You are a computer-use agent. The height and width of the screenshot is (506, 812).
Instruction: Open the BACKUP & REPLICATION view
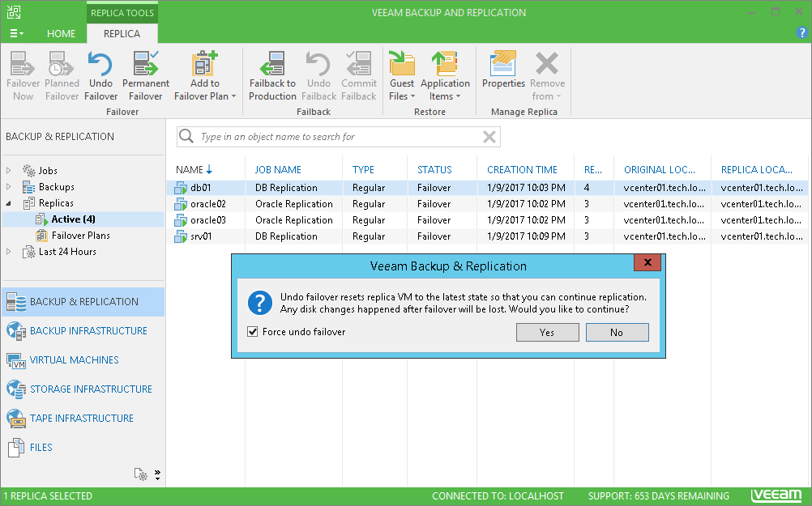[x=83, y=302]
